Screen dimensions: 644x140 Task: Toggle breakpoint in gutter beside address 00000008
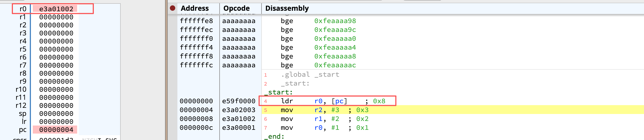[x=173, y=119]
